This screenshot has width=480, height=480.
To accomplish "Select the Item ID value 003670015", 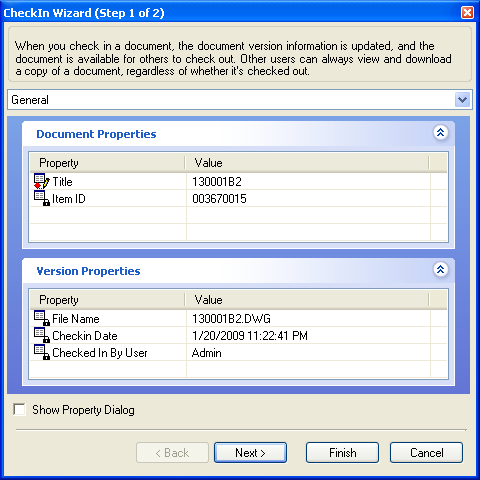I will pos(219,199).
